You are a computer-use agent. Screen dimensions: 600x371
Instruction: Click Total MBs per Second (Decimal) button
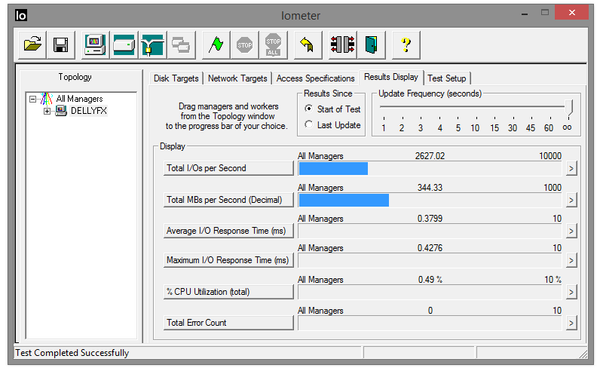tap(228, 200)
